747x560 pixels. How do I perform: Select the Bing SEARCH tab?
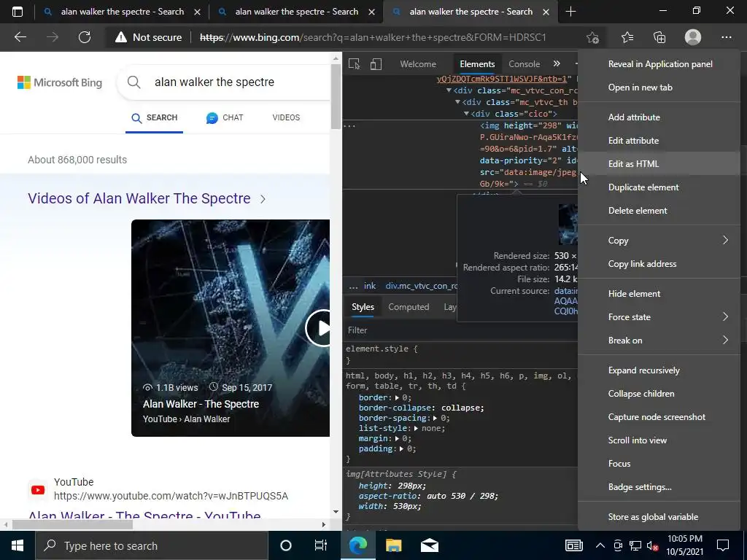(x=155, y=117)
